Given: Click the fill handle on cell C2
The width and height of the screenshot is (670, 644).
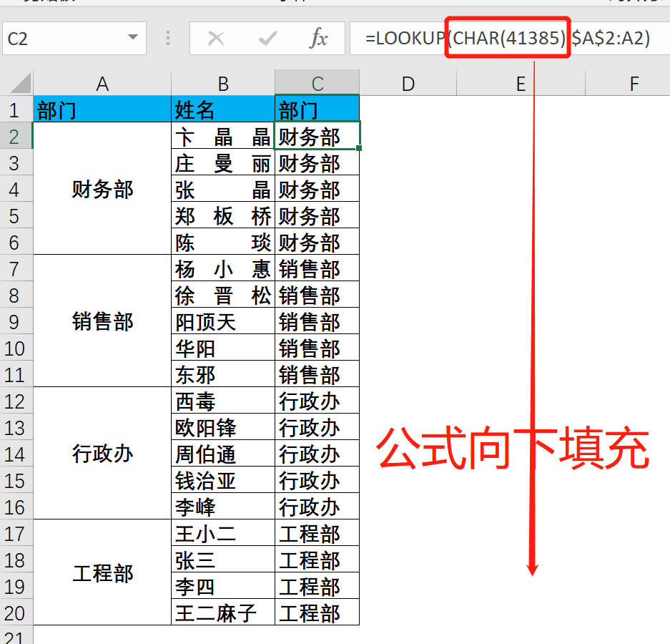Looking at the screenshot, I should (x=359, y=148).
